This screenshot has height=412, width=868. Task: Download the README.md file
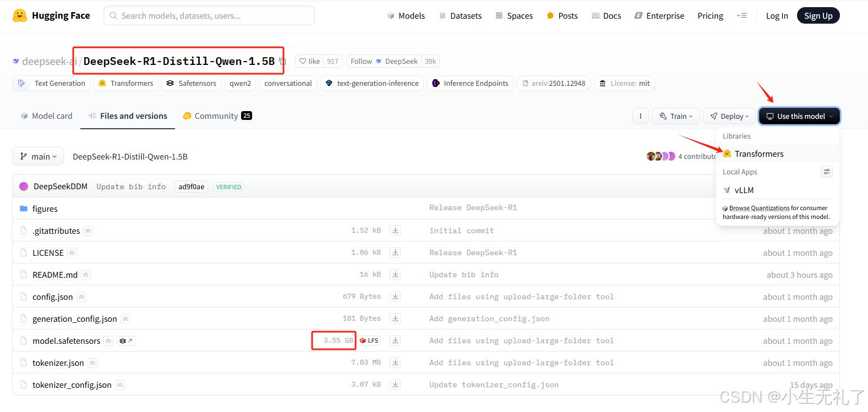coord(395,274)
